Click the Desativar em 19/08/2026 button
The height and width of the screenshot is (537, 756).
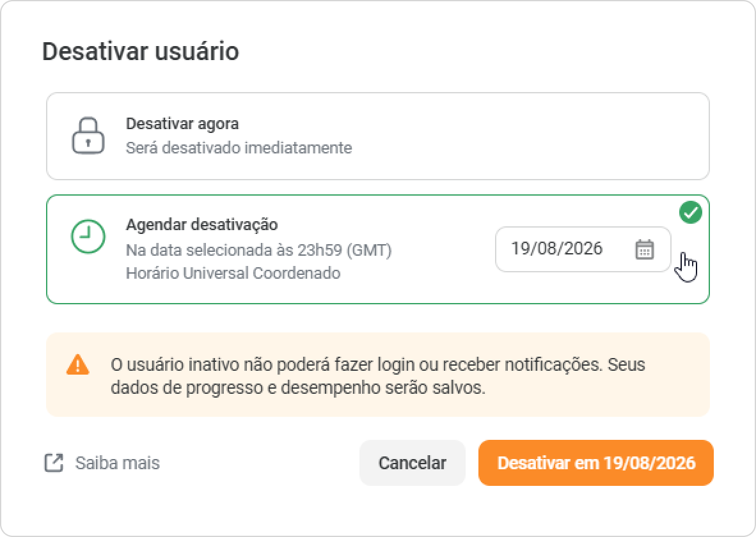[x=596, y=463]
